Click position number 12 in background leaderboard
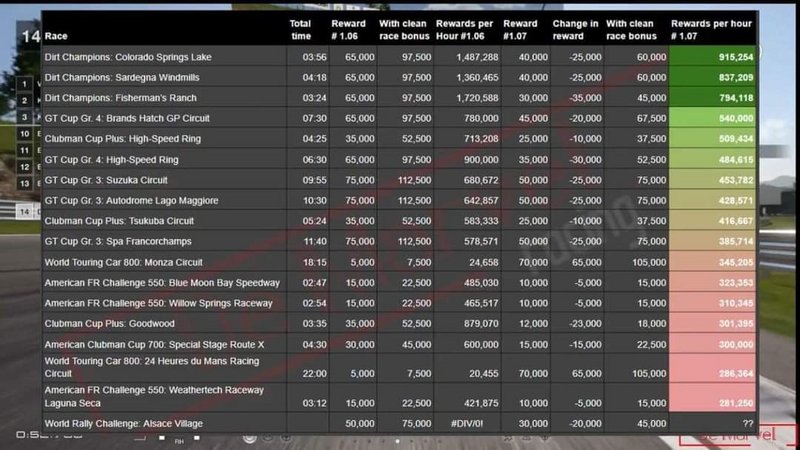 coord(24,167)
